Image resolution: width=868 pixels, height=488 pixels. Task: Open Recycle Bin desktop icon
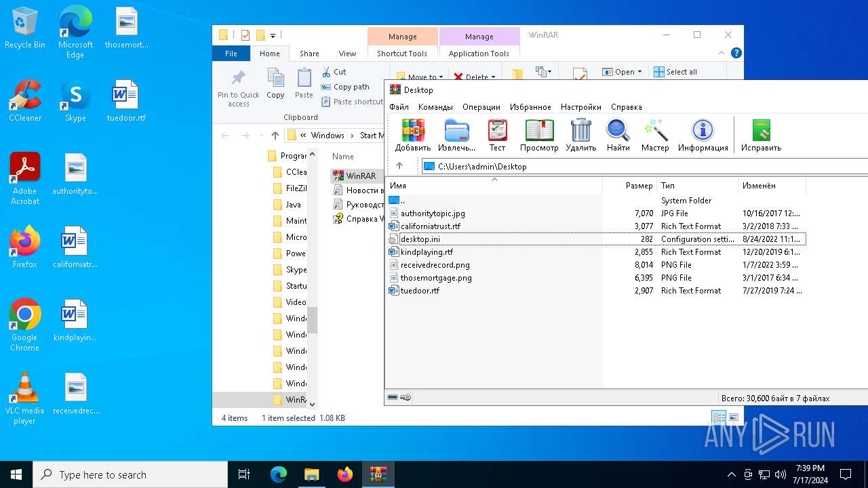25,28
